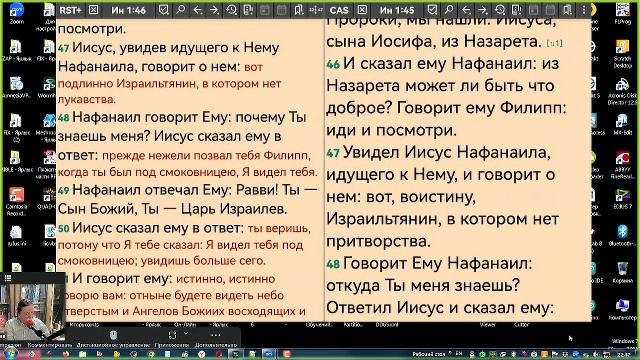
Task: Click the Zoom speaker video thumbnail
Action: pyautogui.click(x=32, y=312)
